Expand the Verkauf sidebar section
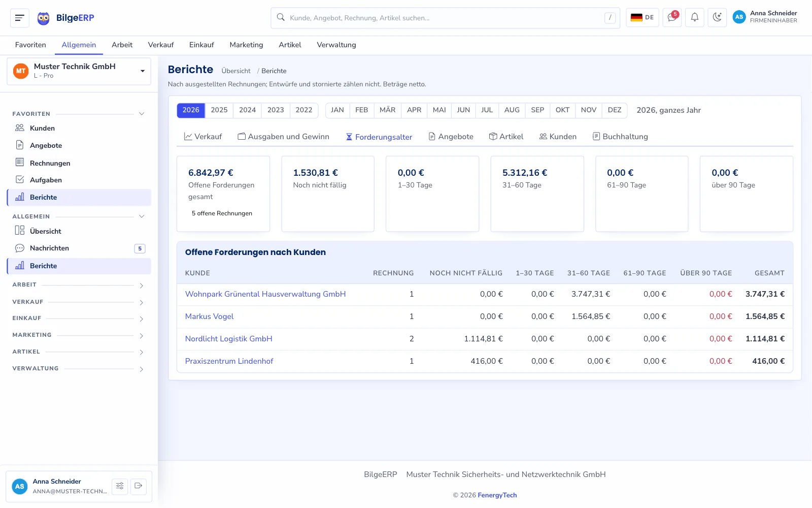Viewport: 812px width, 508px height. 79,302
